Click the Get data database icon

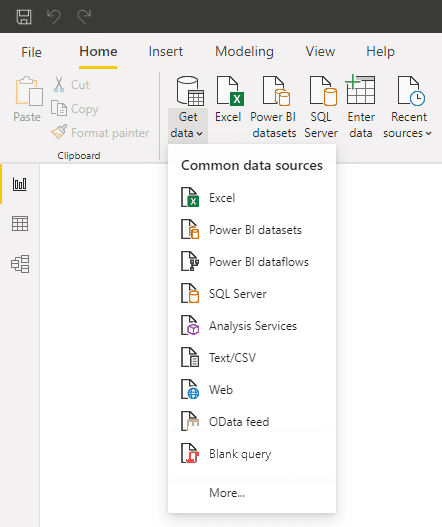click(190, 91)
